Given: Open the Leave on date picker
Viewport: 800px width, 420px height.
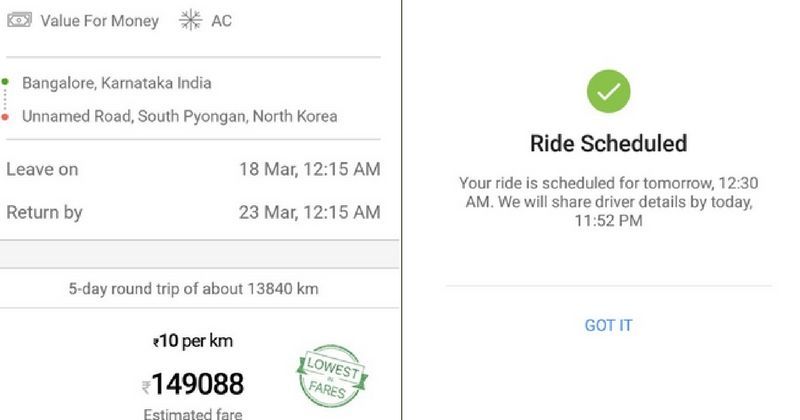Looking at the screenshot, I should (x=42, y=169).
